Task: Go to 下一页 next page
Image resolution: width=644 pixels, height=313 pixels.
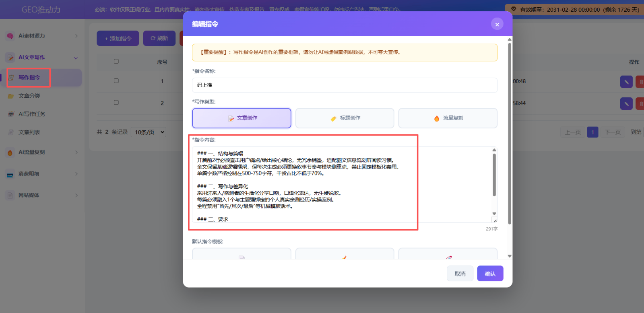Action: point(613,132)
